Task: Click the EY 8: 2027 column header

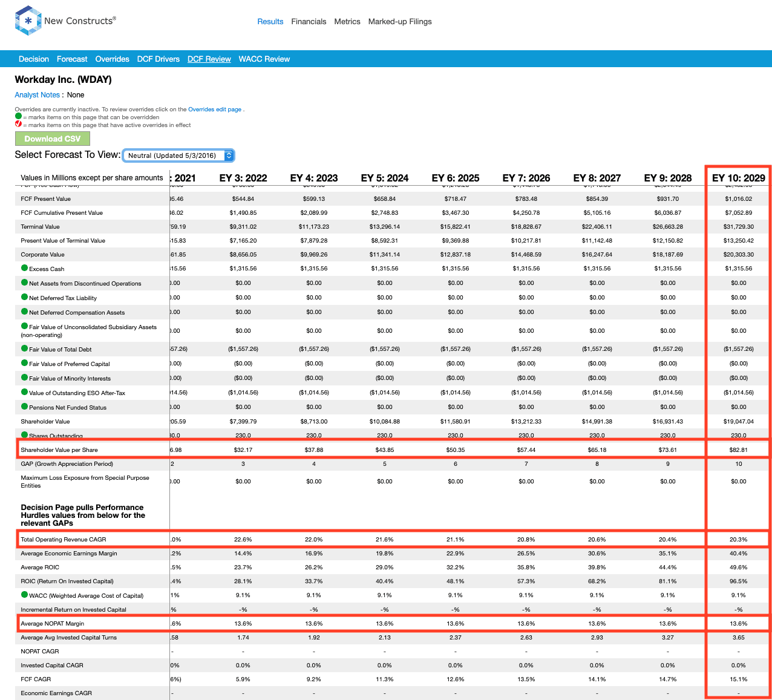Action: [x=597, y=178]
